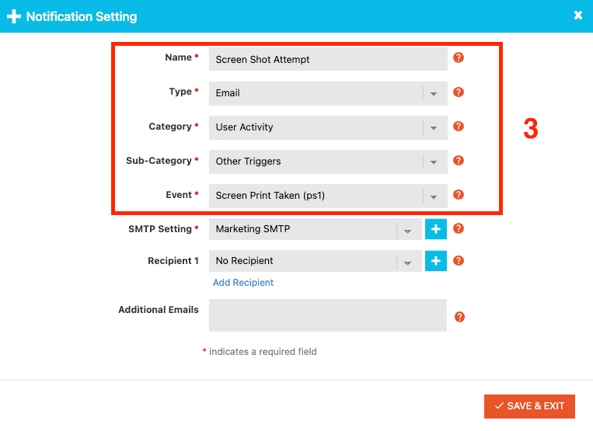Viewport: 593px width, 431px height.
Task: Expand the Category dropdown showing User Activity
Action: [328, 128]
